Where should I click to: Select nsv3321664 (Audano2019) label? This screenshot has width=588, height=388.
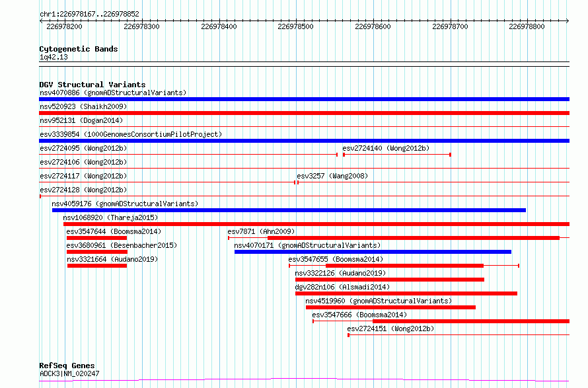112,259
